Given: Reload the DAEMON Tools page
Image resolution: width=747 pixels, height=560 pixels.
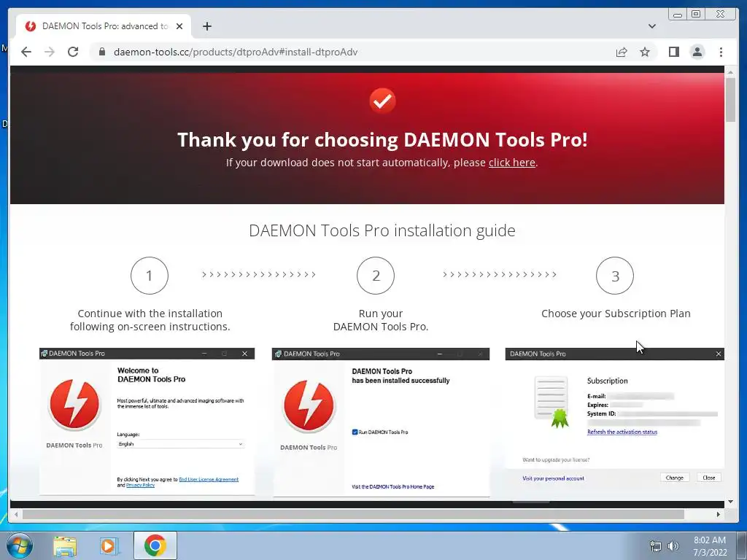Looking at the screenshot, I should 73,52.
